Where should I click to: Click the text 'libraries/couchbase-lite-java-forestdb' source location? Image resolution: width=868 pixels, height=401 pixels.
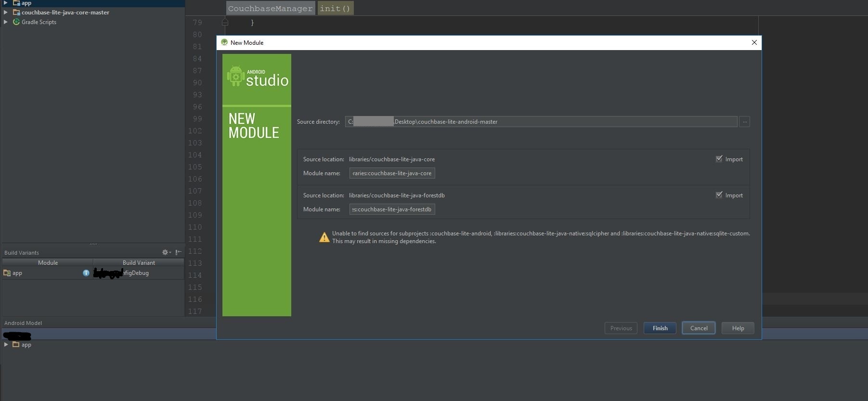(x=397, y=195)
